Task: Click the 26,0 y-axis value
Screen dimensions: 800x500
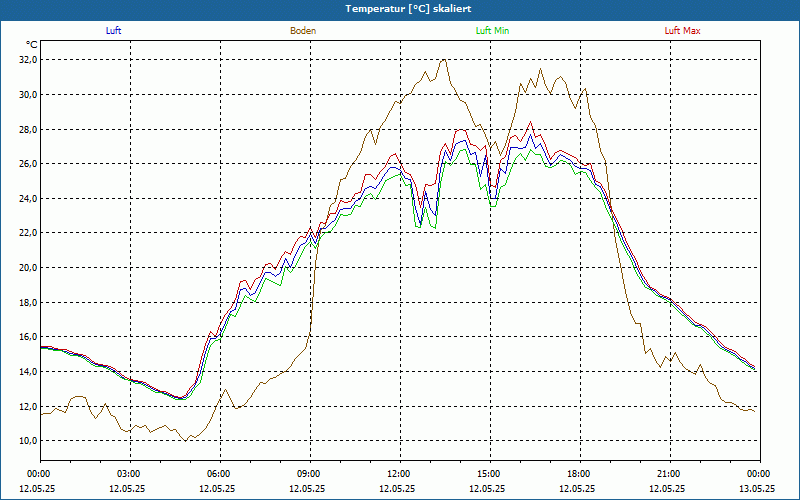Action: (x=28, y=164)
